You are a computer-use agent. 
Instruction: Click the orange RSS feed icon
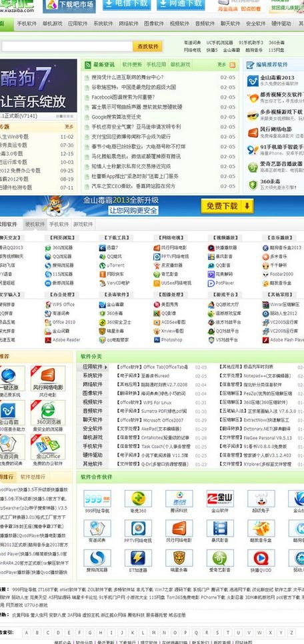point(233,65)
